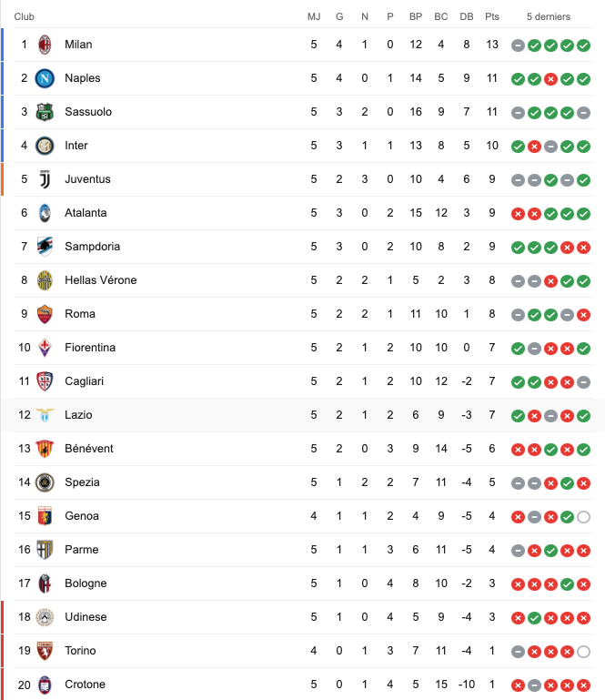The image size is (605, 700).
Task: Select the Atalanta crest icon
Action: (x=45, y=213)
